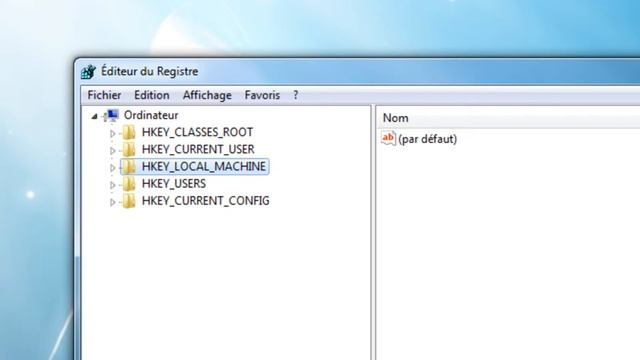Click the HKEY_CURRENT_USER folder icon

pyautogui.click(x=129, y=150)
